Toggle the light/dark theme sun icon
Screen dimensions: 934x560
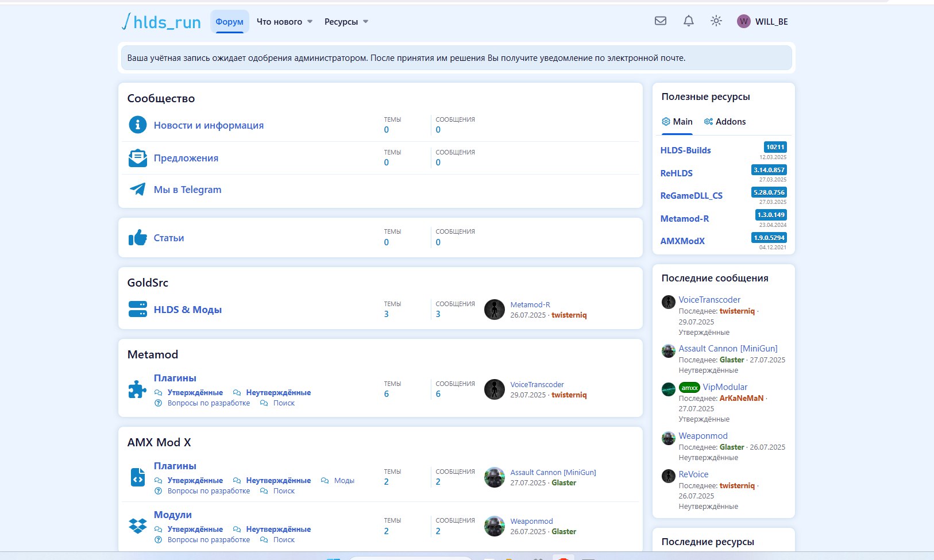[x=716, y=21]
